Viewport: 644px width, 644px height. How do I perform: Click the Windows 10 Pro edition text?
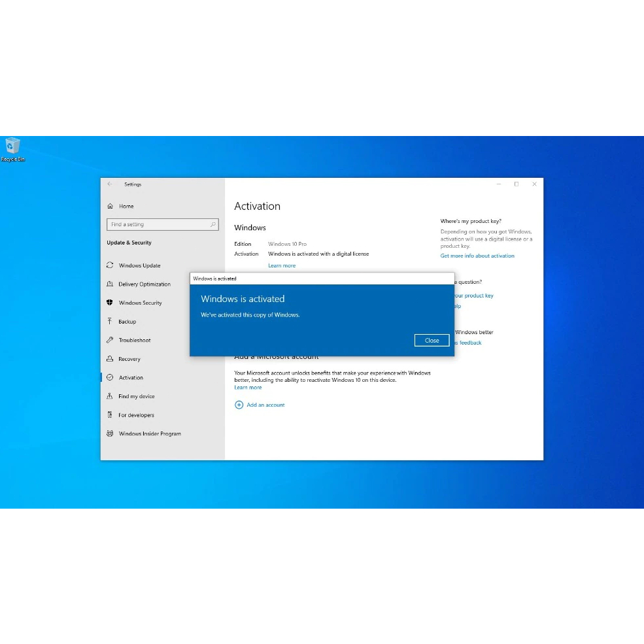(287, 244)
